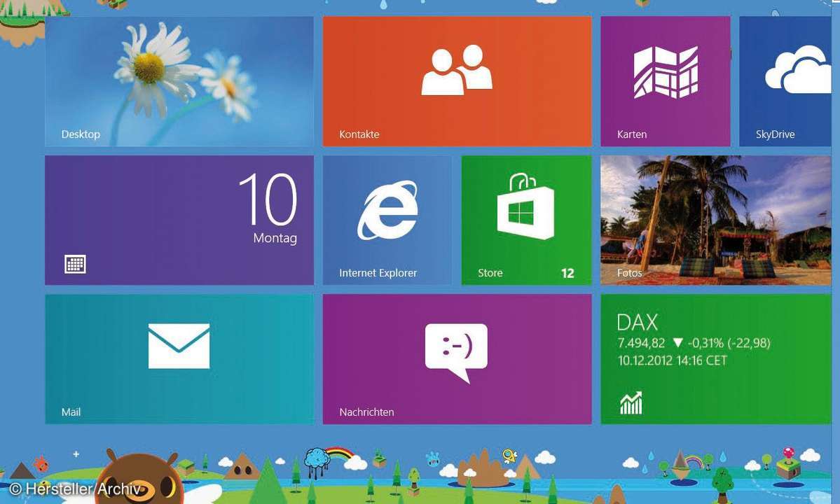Click the DAX heading in finance tile

coord(637,323)
